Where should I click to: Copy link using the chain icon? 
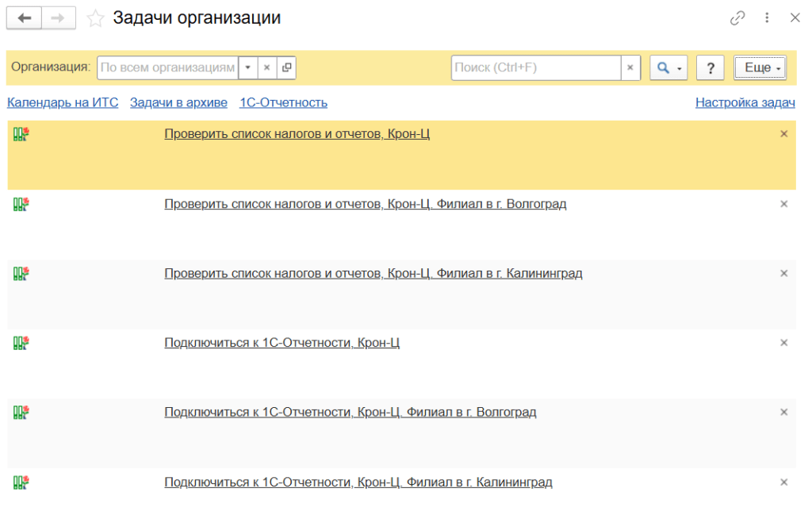tap(737, 17)
